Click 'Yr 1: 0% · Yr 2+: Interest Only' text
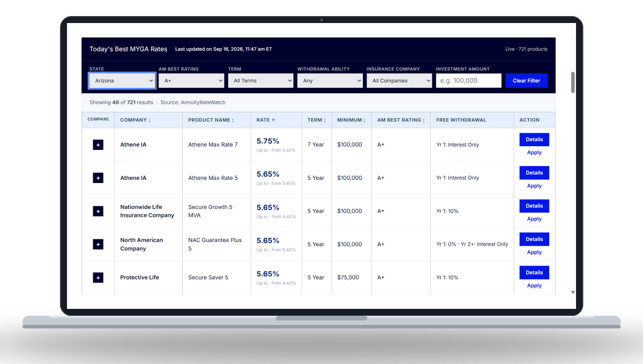The width and height of the screenshot is (643, 364). coord(472,244)
